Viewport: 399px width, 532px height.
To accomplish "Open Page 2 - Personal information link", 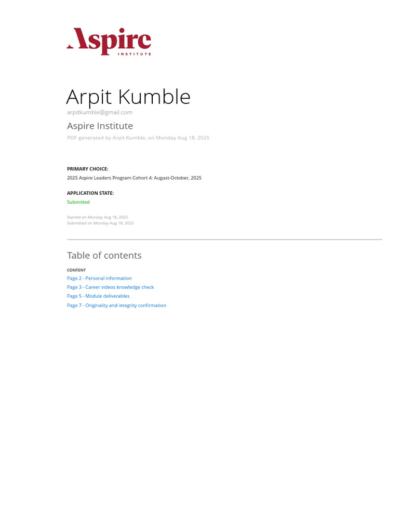I will [x=99, y=278].
